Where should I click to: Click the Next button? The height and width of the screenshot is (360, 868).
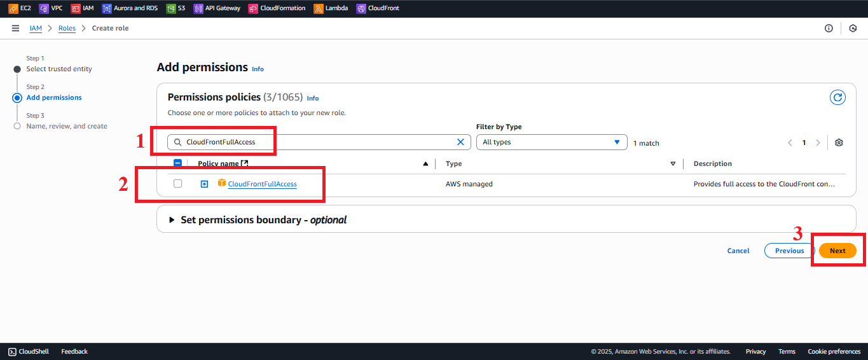837,251
